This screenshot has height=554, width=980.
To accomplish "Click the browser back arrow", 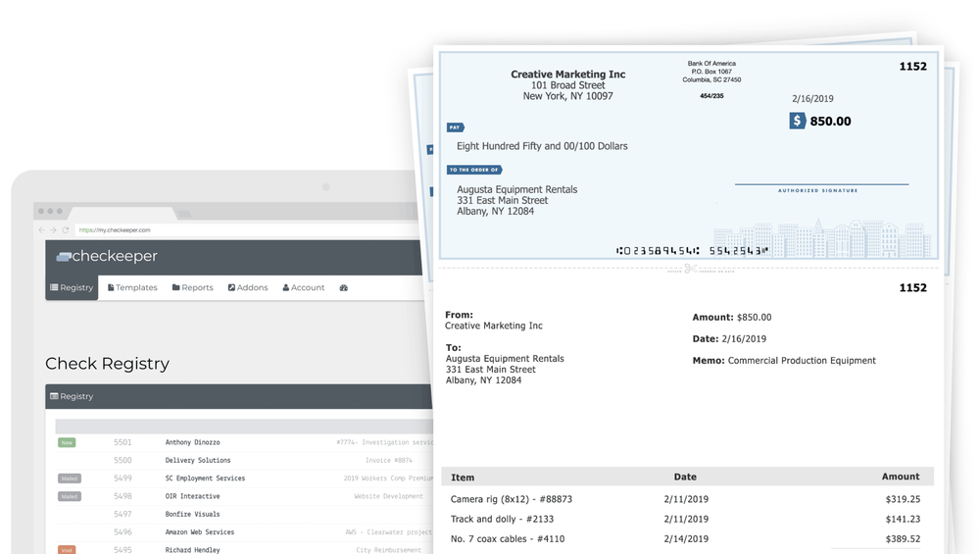I will (x=42, y=230).
